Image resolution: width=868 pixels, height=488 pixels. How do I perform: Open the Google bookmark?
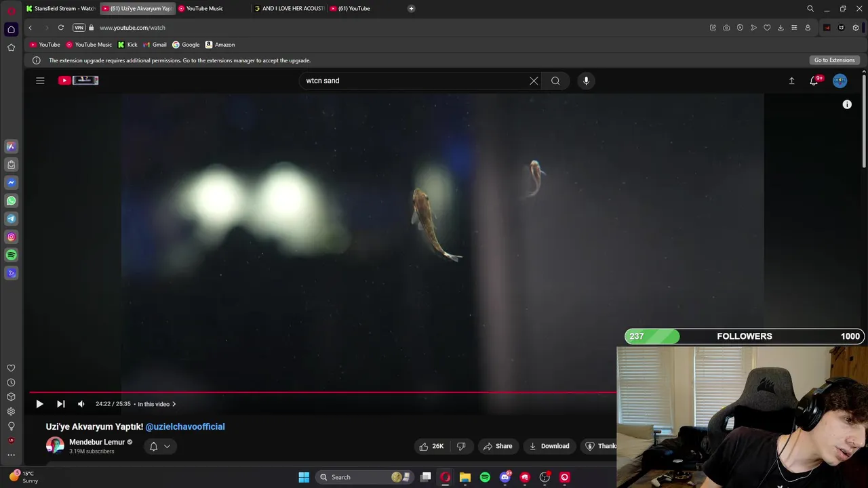pyautogui.click(x=186, y=45)
